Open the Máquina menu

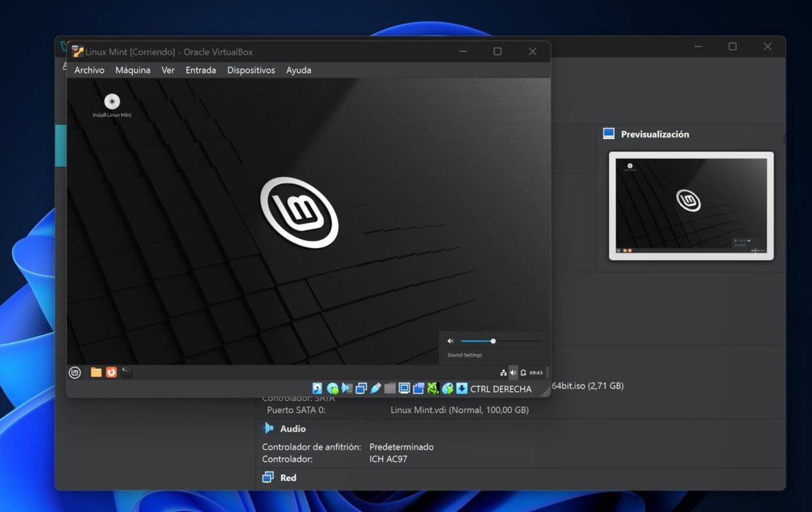coord(133,70)
